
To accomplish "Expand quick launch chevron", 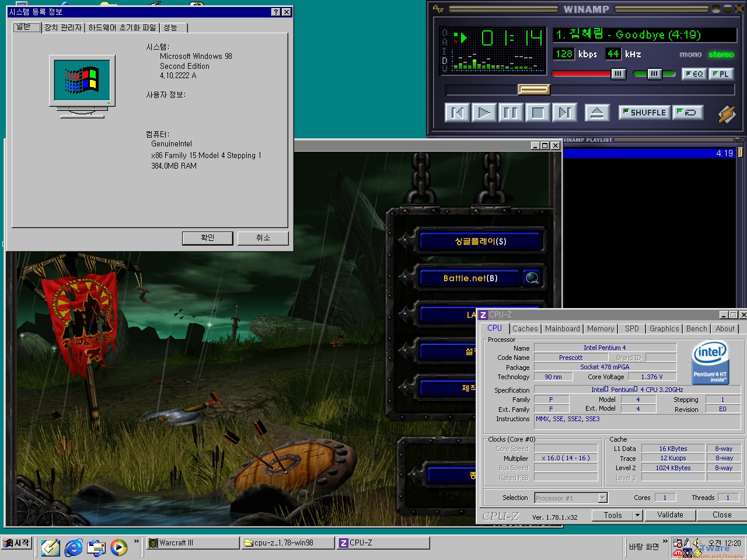I will [x=137, y=541].
